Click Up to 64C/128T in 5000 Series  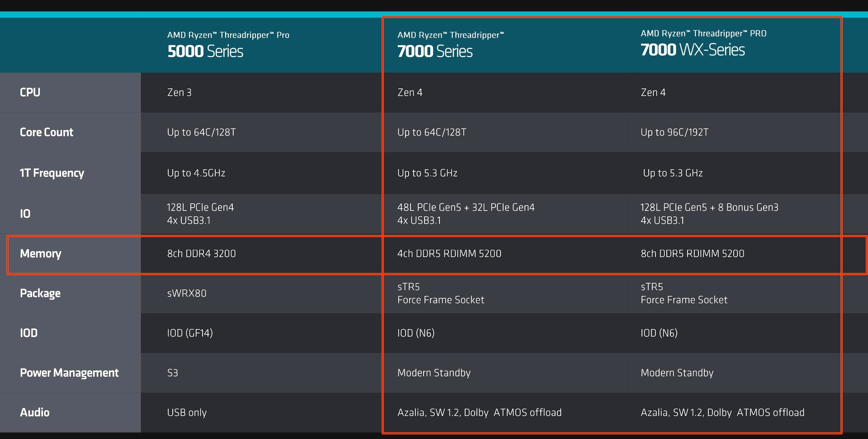(202, 132)
